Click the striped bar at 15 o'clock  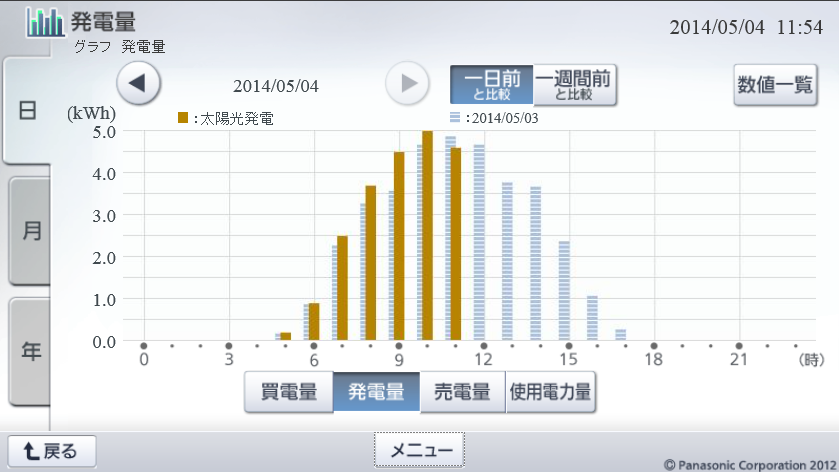564,291
